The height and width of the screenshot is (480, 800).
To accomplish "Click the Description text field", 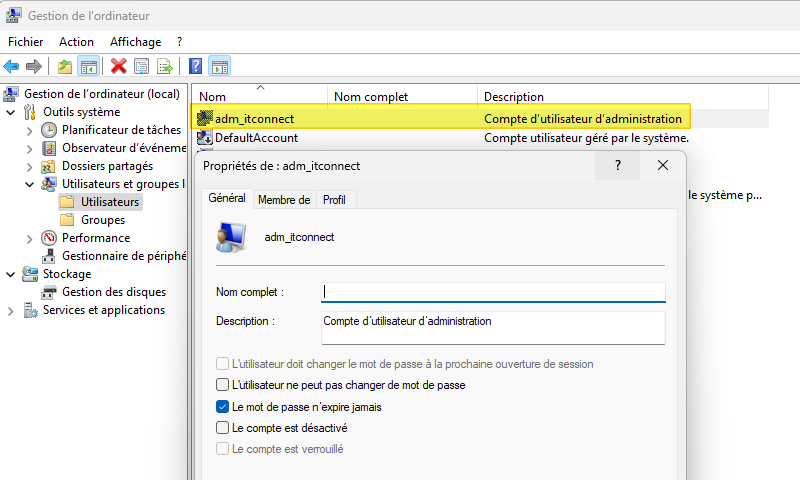I will click(493, 327).
